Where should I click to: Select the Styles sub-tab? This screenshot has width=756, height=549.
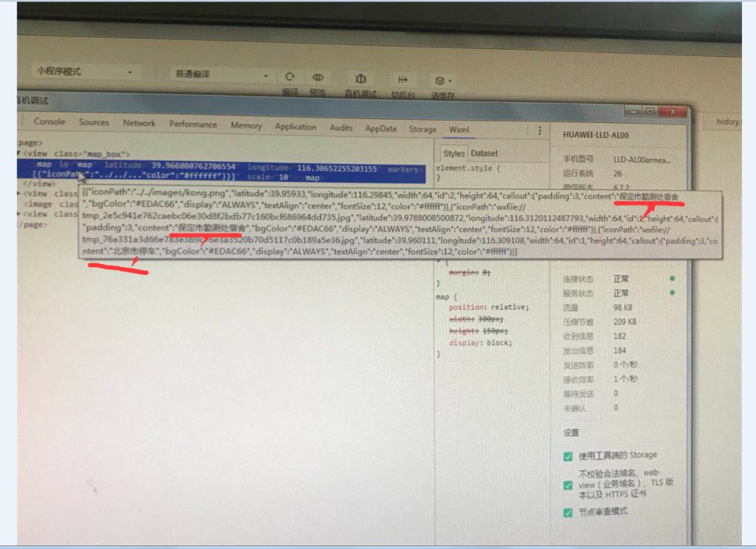[x=454, y=153]
